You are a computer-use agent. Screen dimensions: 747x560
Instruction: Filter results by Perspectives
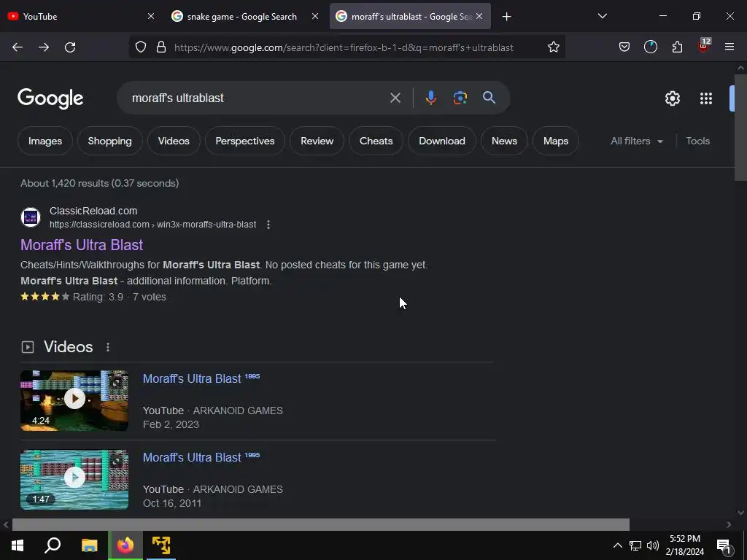tap(245, 141)
